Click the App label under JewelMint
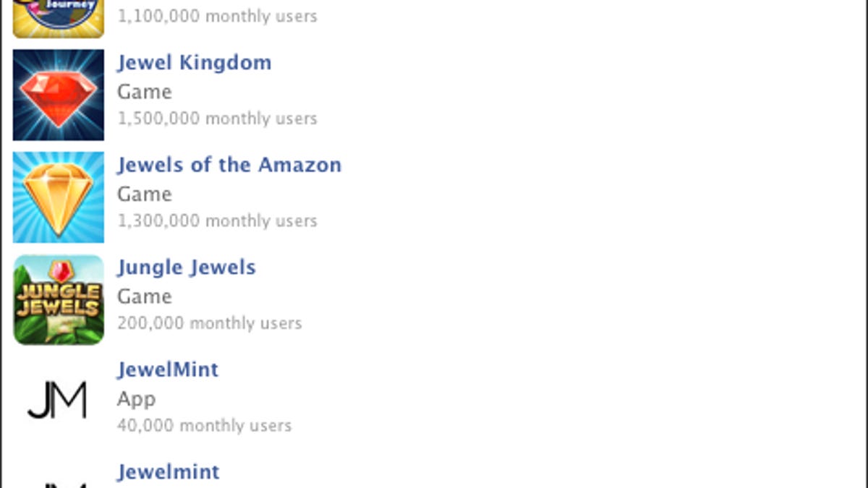The height and width of the screenshot is (488, 868). [x=136, y=399]
